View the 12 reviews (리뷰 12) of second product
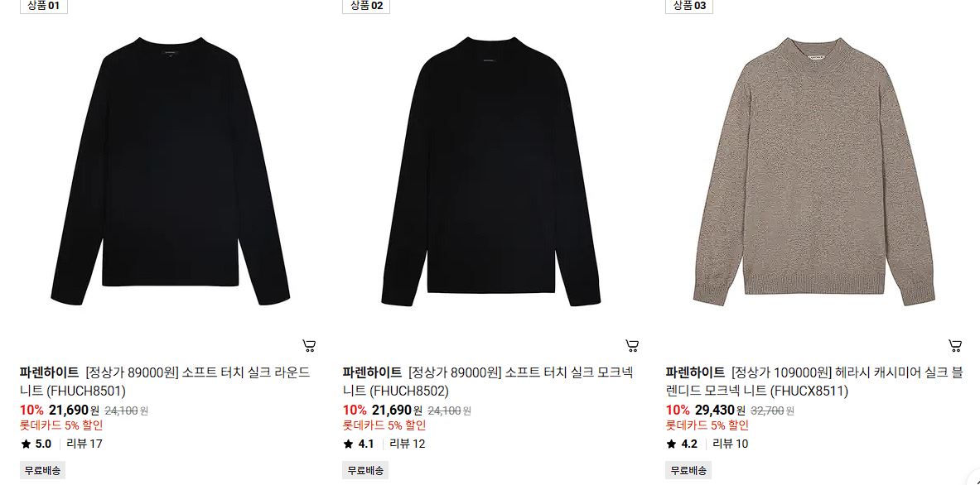The height and width of the screenshot is (485, 980). coord(408,444)
